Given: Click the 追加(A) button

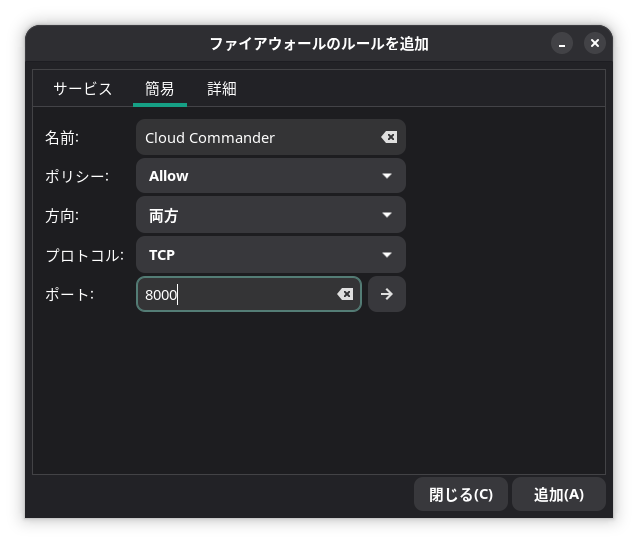Looking at the screenshot, I should point(559,494).
